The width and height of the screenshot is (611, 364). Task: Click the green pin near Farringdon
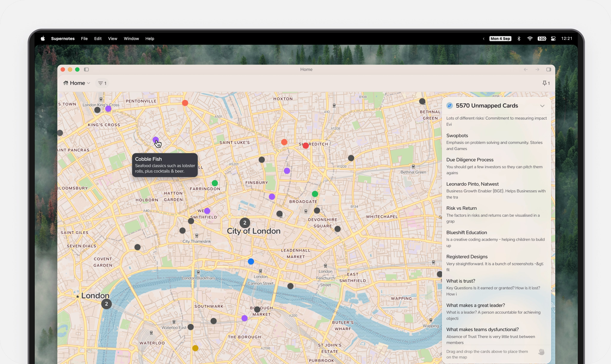point(215,183)
